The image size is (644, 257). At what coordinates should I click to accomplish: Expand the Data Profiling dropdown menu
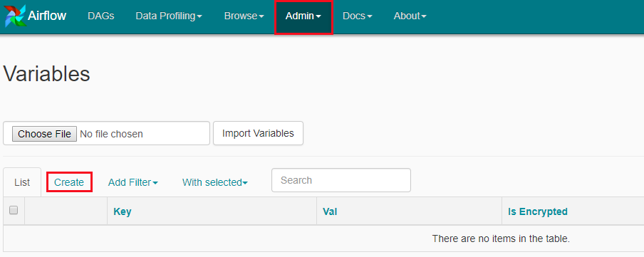pos(169,16)
